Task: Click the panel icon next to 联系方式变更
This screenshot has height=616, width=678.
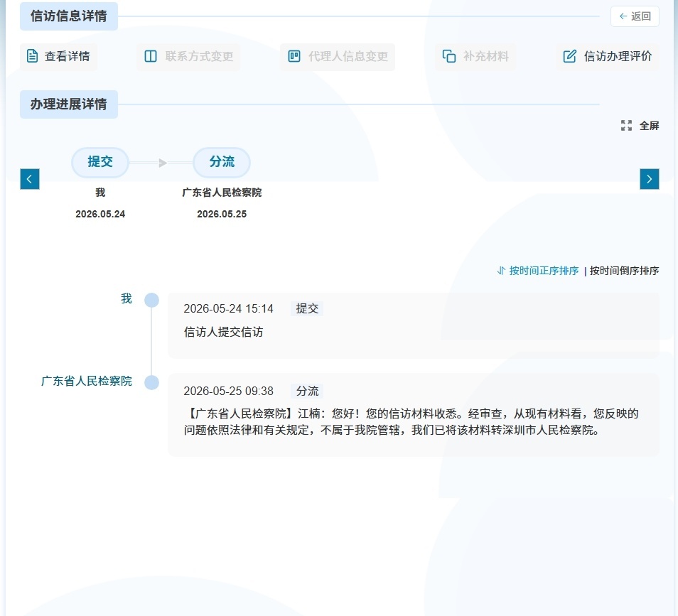Action: pos(151,56)
